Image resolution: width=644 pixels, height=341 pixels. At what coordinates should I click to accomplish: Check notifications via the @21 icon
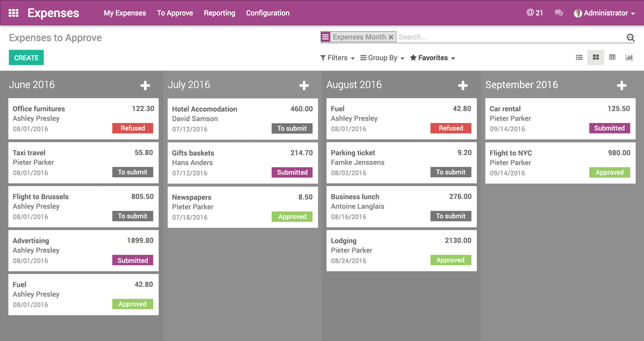535,12
